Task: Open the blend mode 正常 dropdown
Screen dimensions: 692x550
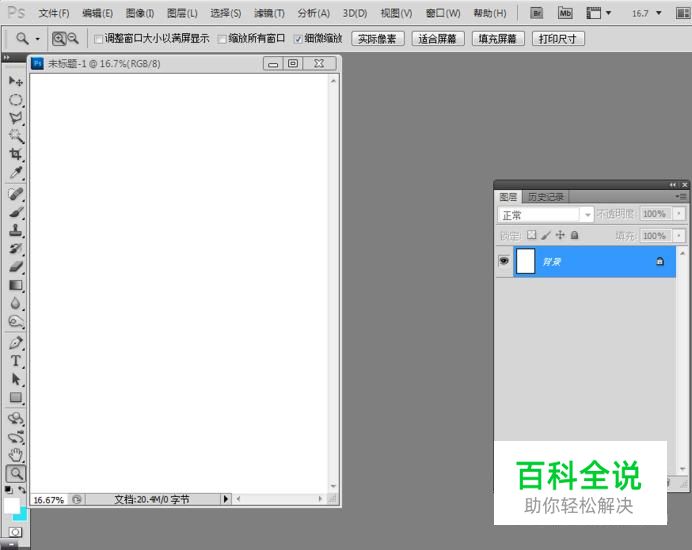Action: (545, 215)
